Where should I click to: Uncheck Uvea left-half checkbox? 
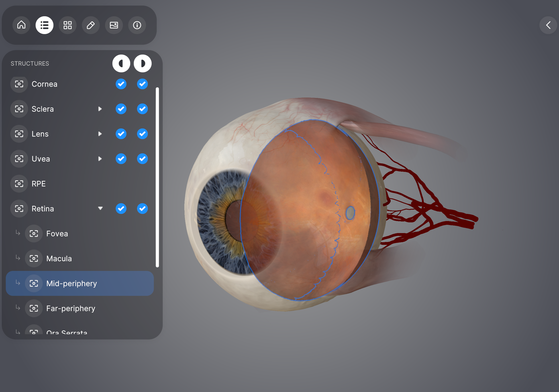click(121, 159)
